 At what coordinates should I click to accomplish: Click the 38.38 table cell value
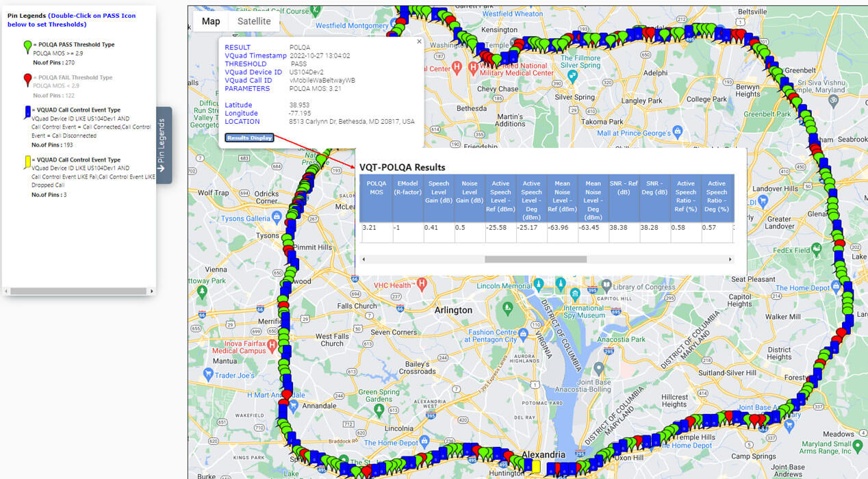(x=619, y=227)
